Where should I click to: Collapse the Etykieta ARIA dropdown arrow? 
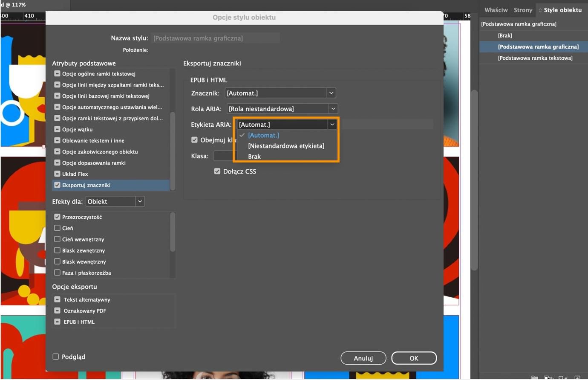click(x=332, y=125)
